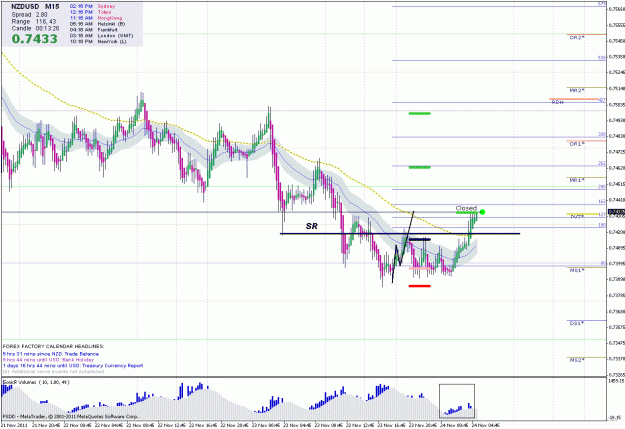Viewport: 625px width, 429px height.
Task: Select the HongKong session time row
Action: 96,18
